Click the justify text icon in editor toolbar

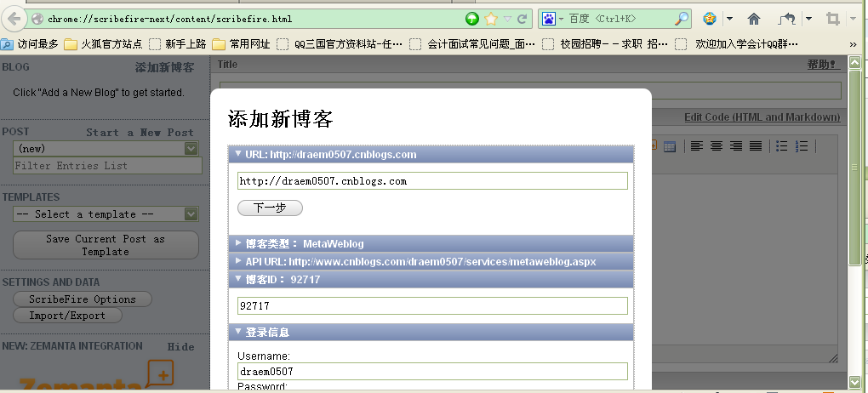click(x=755, y=146)
